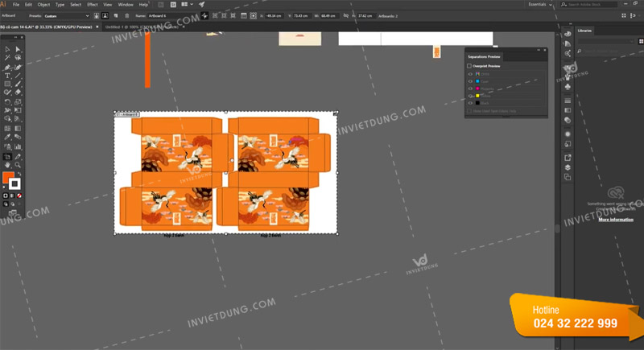Select the Free Transform tool
Screen dimensions: 644x350
[18, 110]
